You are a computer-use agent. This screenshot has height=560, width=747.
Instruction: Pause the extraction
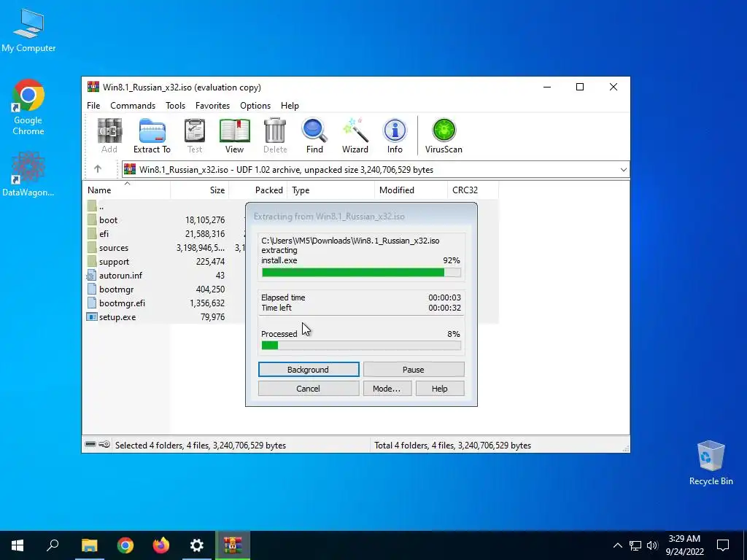(x=414, y=370)
